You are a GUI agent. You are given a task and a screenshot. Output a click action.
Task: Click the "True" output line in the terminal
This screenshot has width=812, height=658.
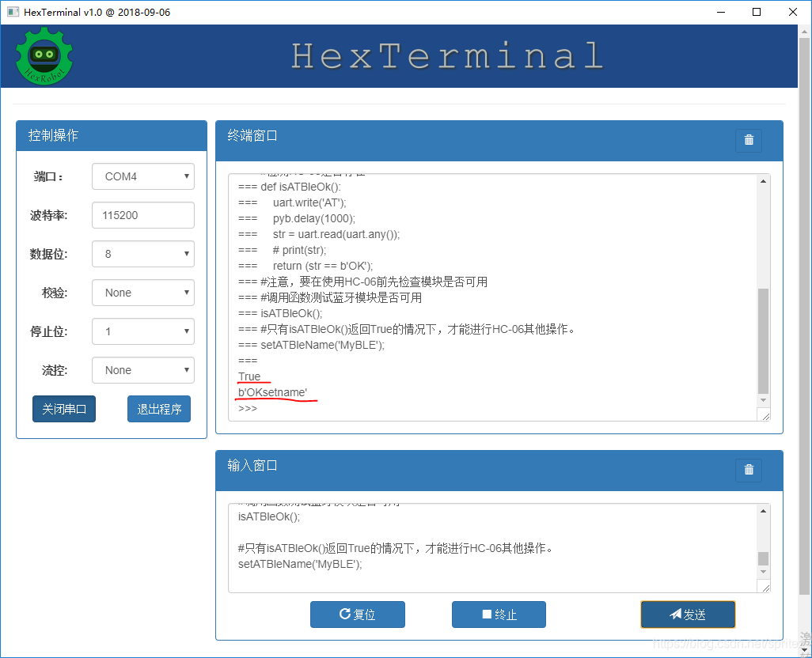point(249,376)
